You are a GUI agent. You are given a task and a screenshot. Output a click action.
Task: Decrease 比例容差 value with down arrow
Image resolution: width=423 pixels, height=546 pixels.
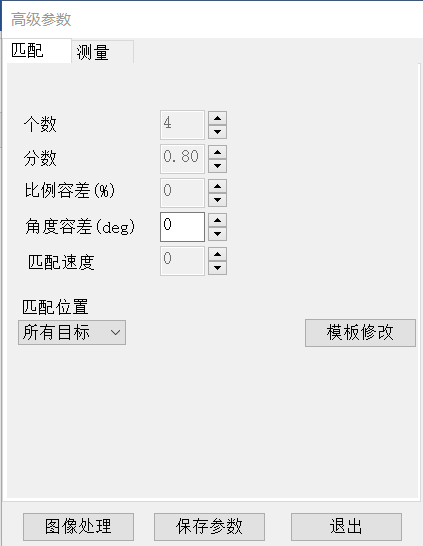pos(218,200)
